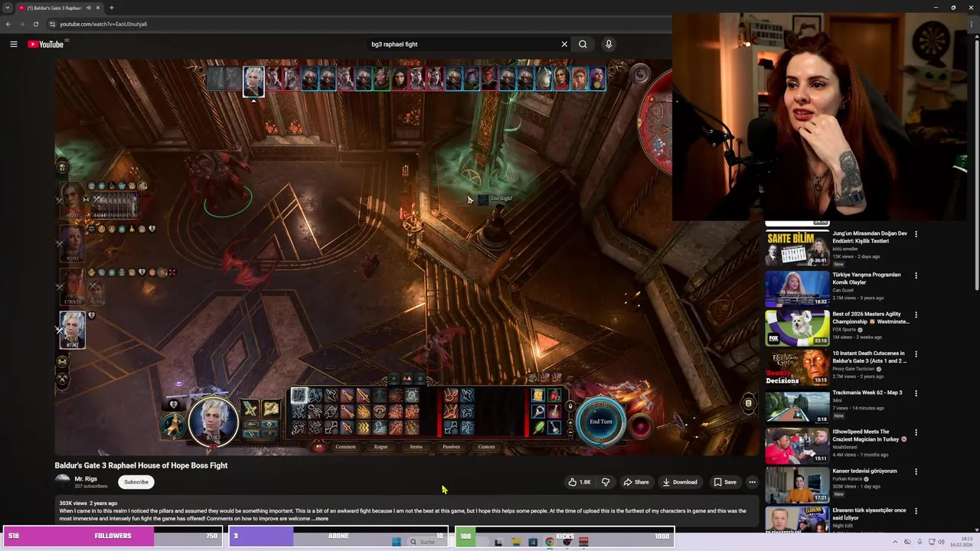This screenshot has width=980, height=551.
Task: Click the browser address bar URL
Action: 103,24
